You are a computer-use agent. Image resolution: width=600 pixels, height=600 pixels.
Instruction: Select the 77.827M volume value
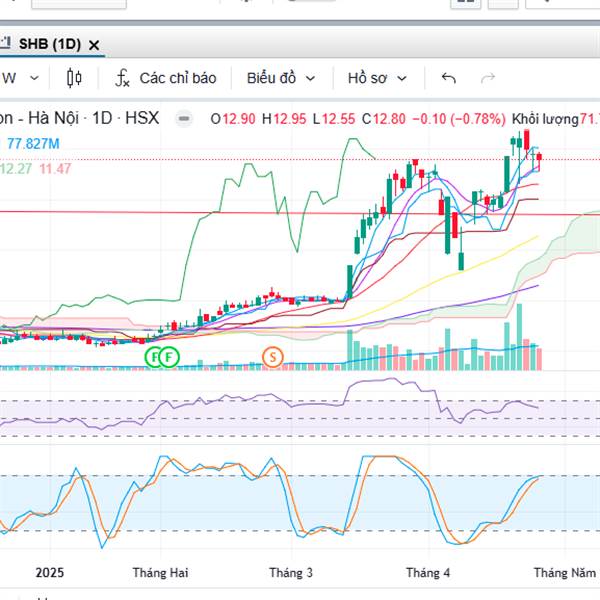tap(33, 144)
